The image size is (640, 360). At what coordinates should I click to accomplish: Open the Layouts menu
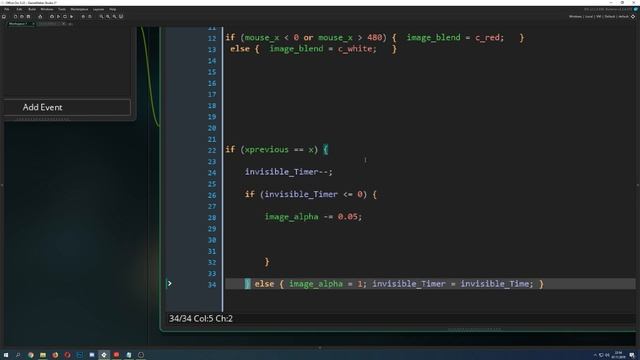click(98, 9)
